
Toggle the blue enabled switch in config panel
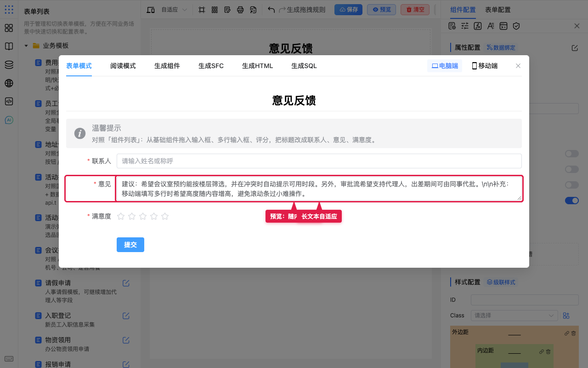(x=572, y=201)
